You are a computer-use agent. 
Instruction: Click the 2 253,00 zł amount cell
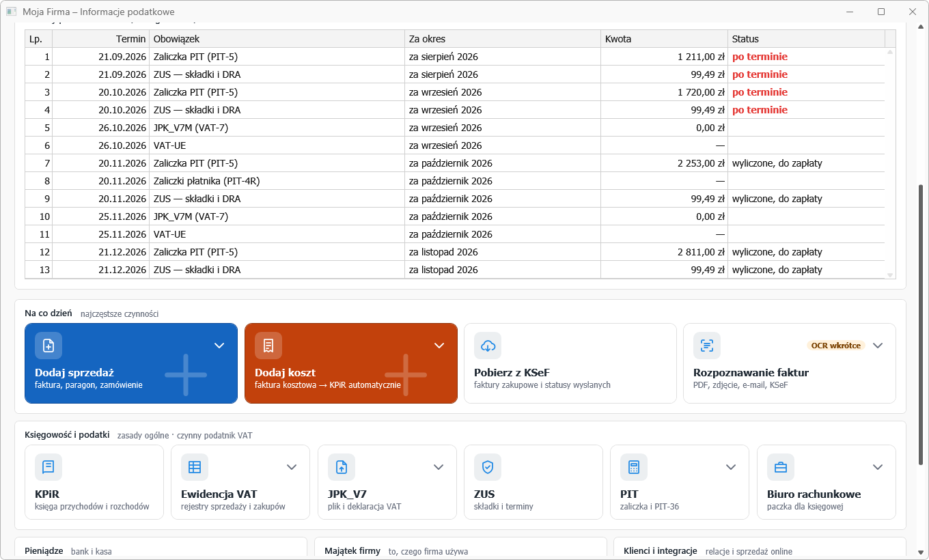click(x=665, y=163)
